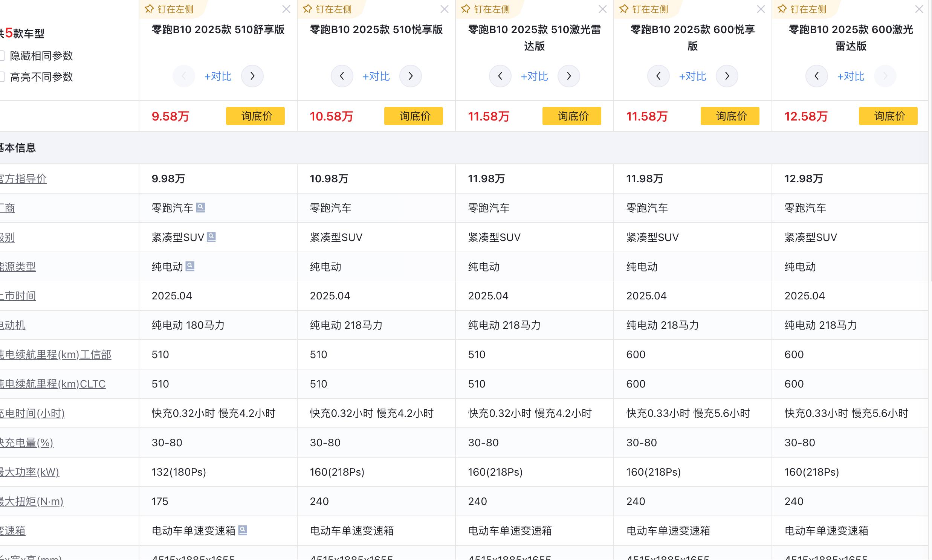Remove the 600悦享版 column
Screen dimensions: 932x560
[x=761, y=9]
